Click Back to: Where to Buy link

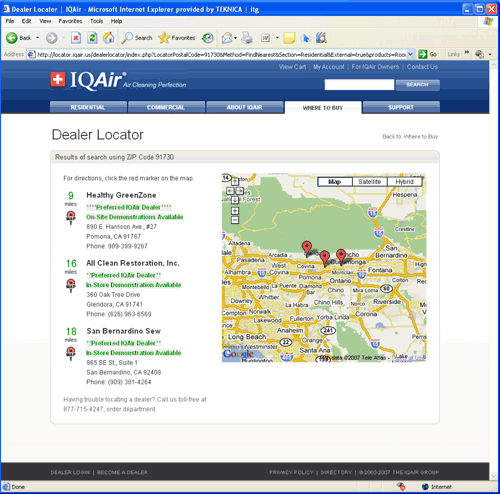[x=410, y=136]
